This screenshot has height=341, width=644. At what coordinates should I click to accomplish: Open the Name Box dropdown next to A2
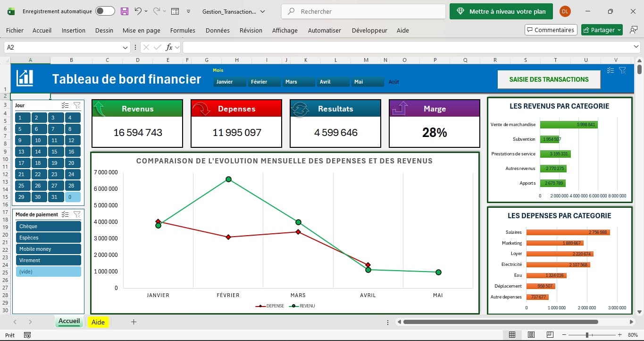[125, 47]
